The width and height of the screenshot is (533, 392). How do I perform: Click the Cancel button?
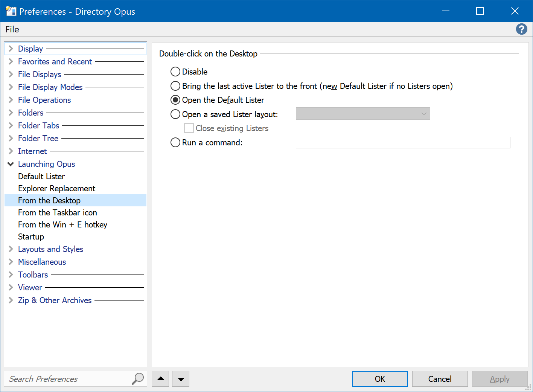pyautogui.click(x=440, y=379)
